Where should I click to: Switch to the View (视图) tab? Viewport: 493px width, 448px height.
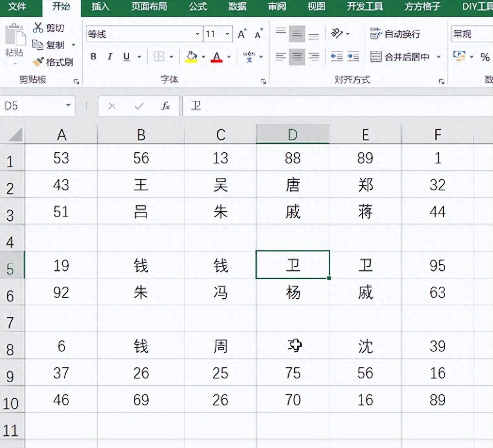316,6
